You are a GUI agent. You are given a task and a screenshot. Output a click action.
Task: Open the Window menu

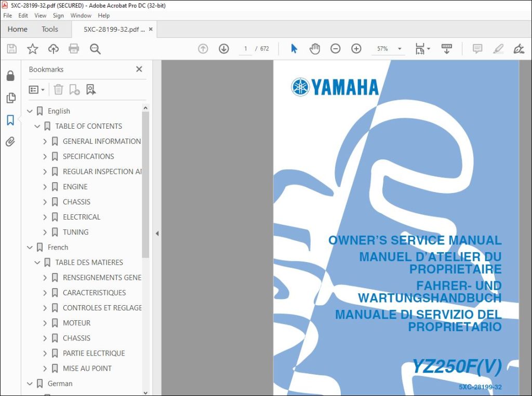click(x=81, y=16)
